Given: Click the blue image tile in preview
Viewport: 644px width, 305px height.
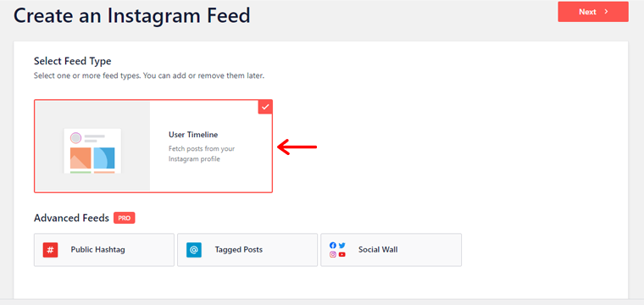Looking at the screenshot, I should 104,158.
